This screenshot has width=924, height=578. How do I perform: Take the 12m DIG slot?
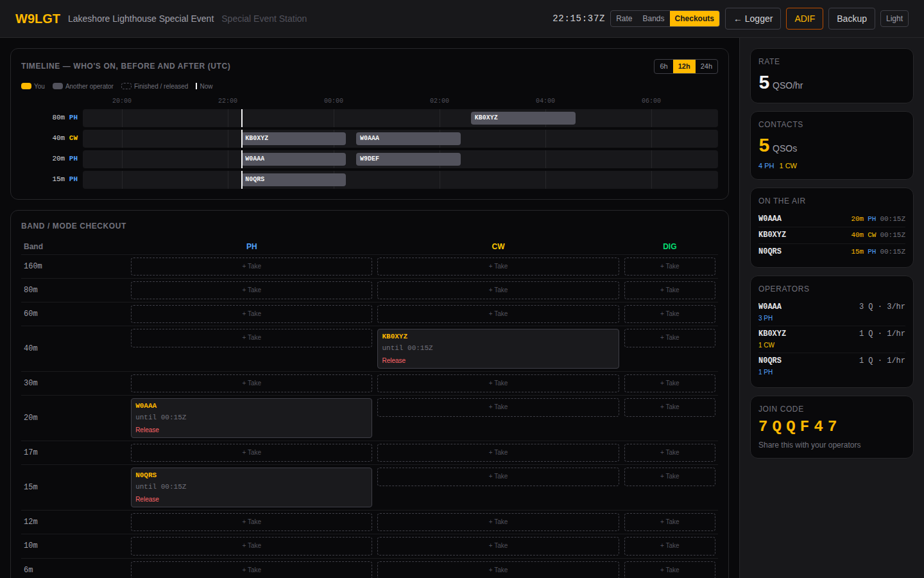point(670,522)
